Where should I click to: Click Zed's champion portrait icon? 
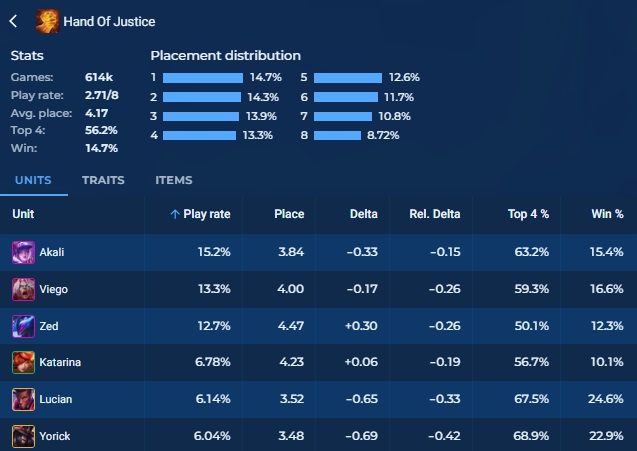click(x=23, y=326)
